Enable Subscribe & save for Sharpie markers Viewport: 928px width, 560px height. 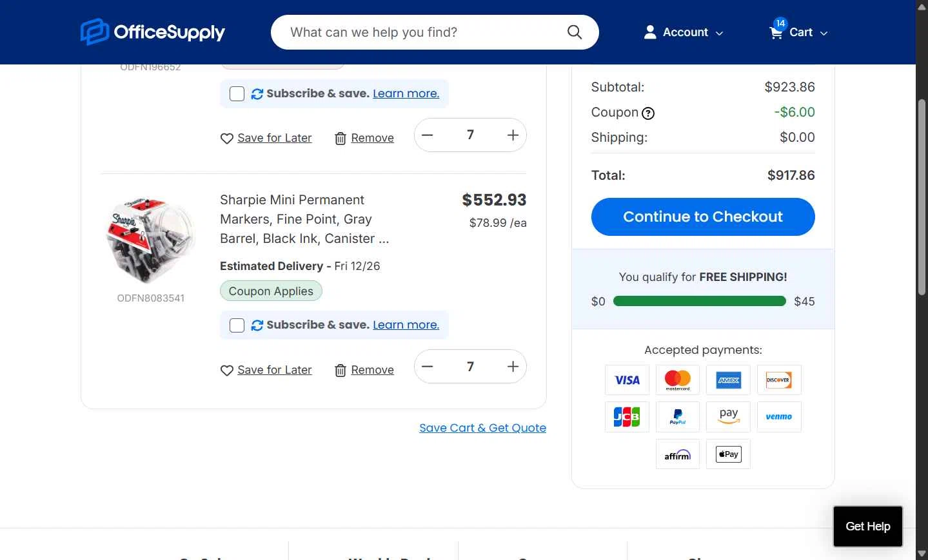click(x=237, y=325)
